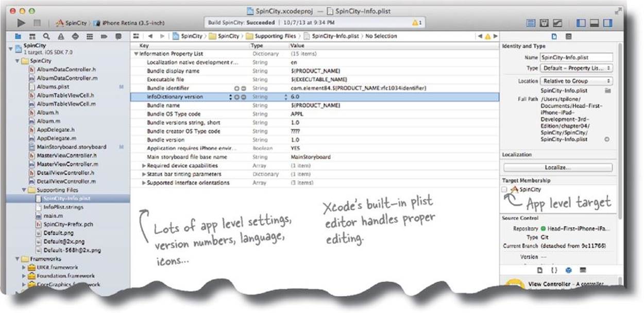Select Albums.plist file
The height and width of the screenshot is (313, 644).
pos(53,86)
